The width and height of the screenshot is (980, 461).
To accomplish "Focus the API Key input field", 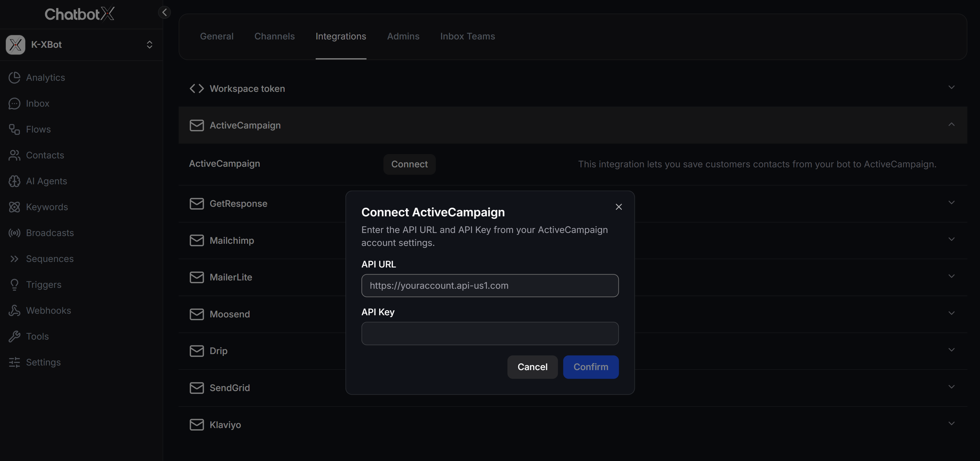I will [490, 333].
